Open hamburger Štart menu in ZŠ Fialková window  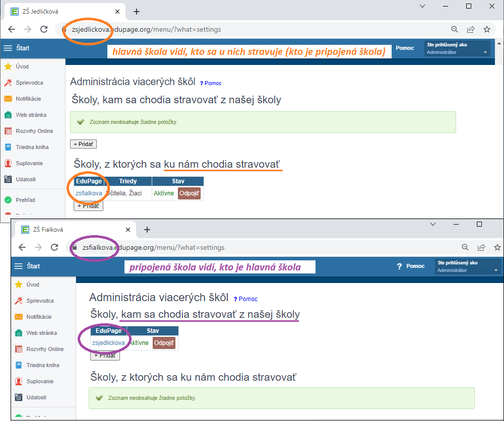point(18,266)
